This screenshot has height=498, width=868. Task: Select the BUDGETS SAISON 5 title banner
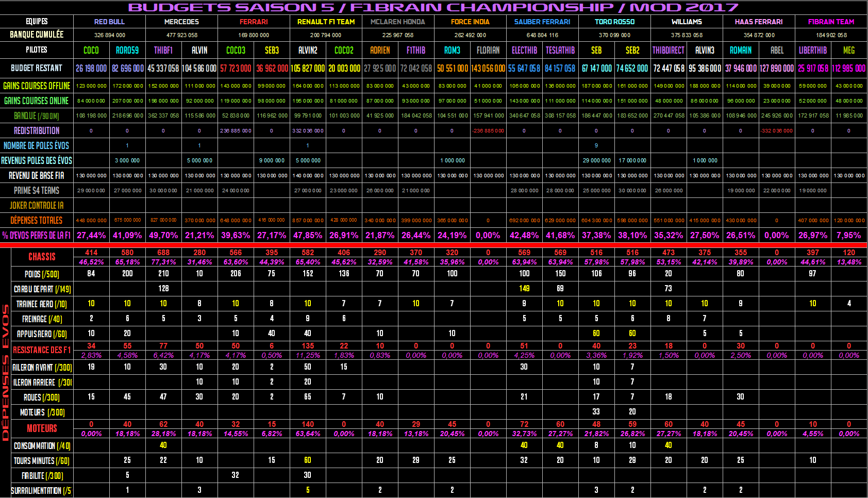(x=433, y=7)
